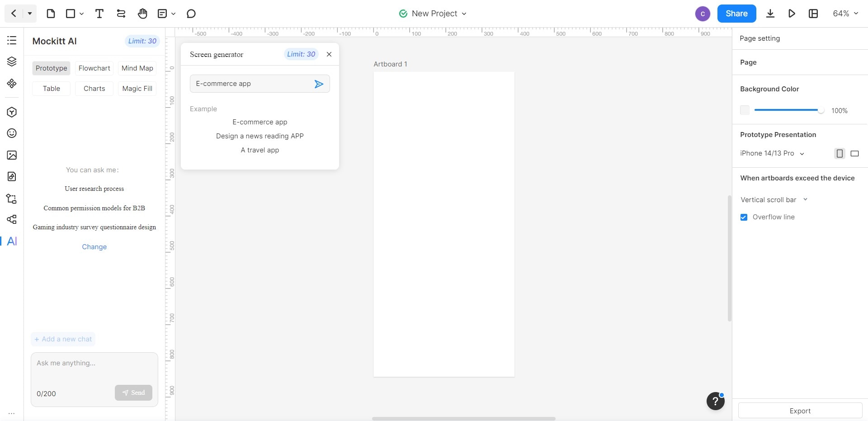Image resolution: width=868 pixels, height=421 pixels.
Task: Open the iPhone 14/13 Pro device dropdown
Action: [772, 153]
